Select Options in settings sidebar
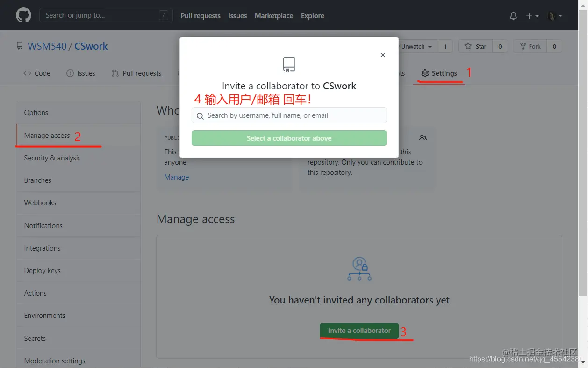This screenshot has height=368, width=588. point(79,113)
